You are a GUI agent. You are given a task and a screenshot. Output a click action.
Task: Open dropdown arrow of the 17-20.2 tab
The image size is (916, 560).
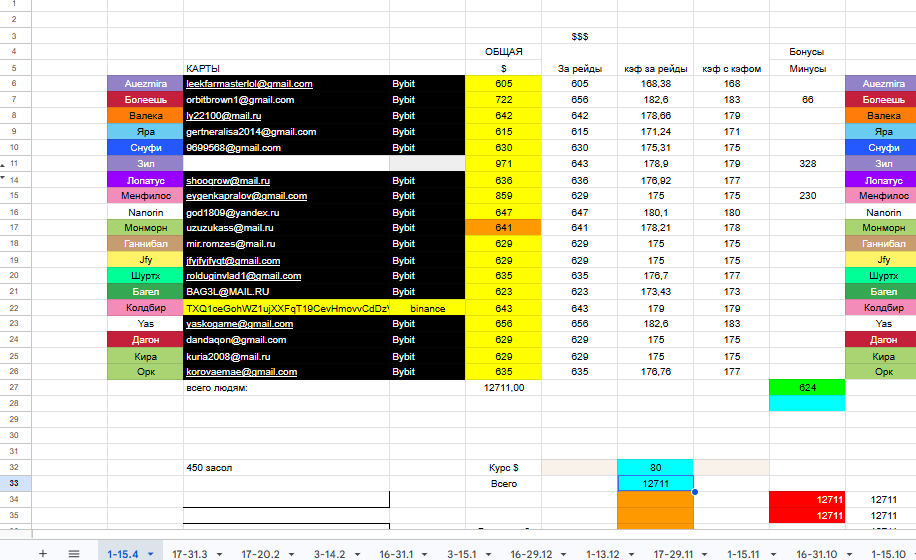pos(292,554)
